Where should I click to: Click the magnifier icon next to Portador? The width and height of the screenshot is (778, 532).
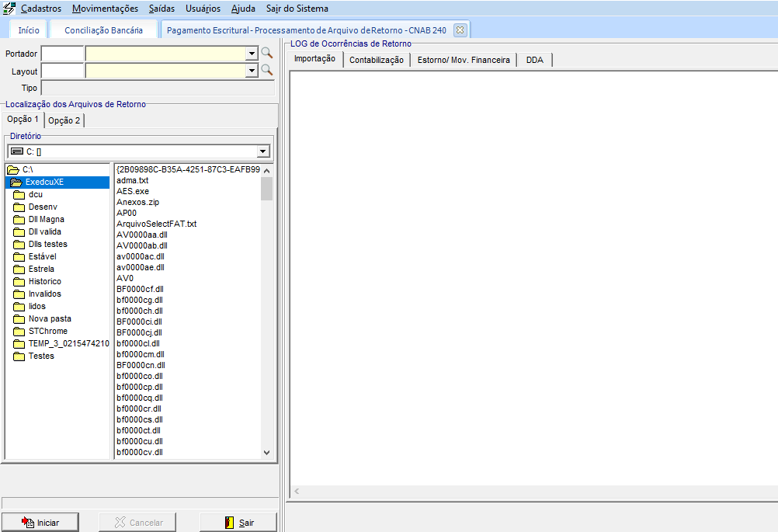266,53
